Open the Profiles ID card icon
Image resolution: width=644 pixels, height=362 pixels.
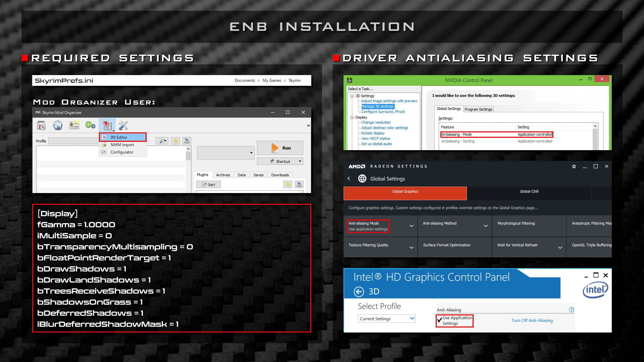point(74,125)
